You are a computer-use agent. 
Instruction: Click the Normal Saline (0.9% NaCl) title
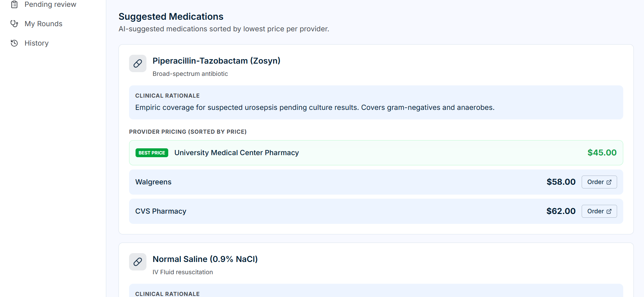205,259
